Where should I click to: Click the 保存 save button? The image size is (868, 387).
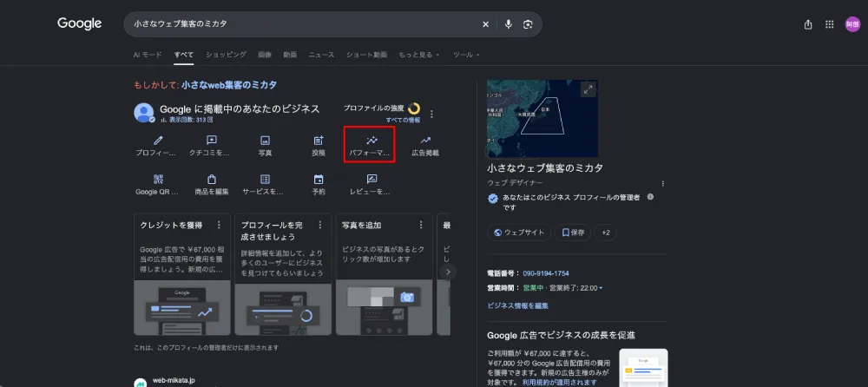[x=573, y=233]
